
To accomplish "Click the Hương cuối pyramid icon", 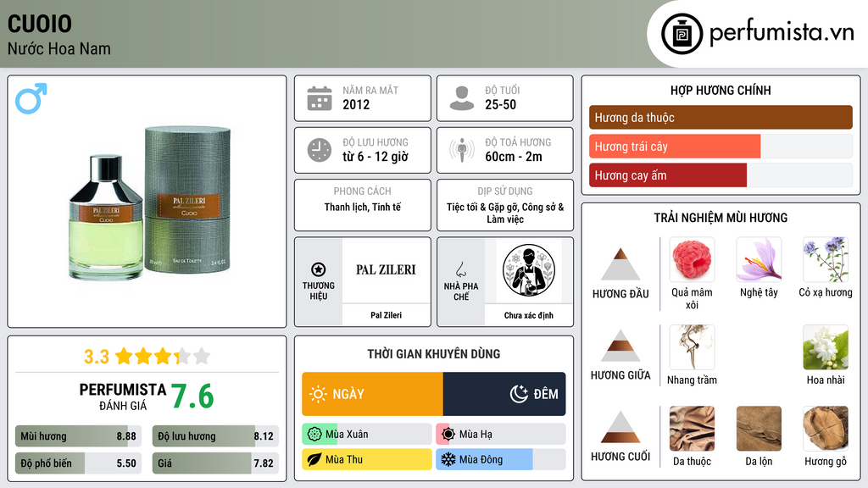I will coord(620,427).
